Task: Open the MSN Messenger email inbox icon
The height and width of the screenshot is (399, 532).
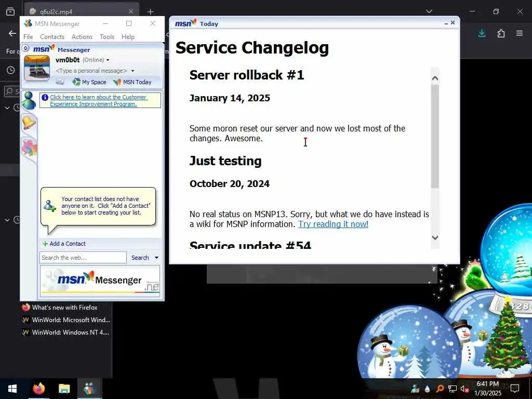Action: coord(60,82)
